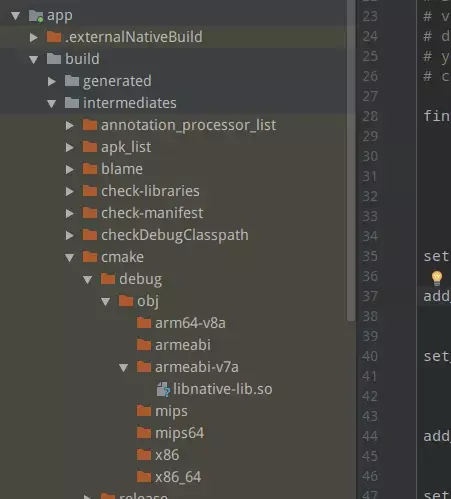451x499 pixels.
Task: Click the check-libraries folder icon
Action: point(90,191)
